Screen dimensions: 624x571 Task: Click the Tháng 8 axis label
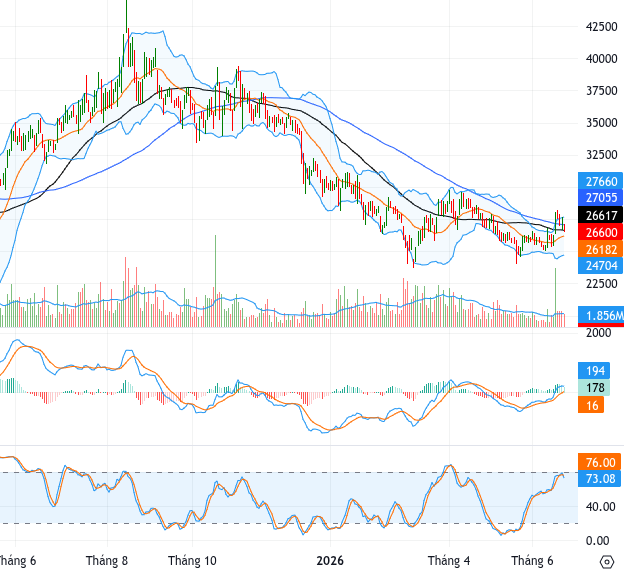107,561
